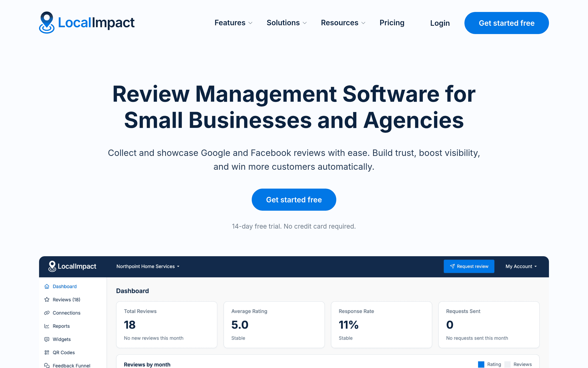The width and height of the screenshot is (588, 368).
Task: Click the QR Codes icon in sidebar
Action: coord(47,352)
